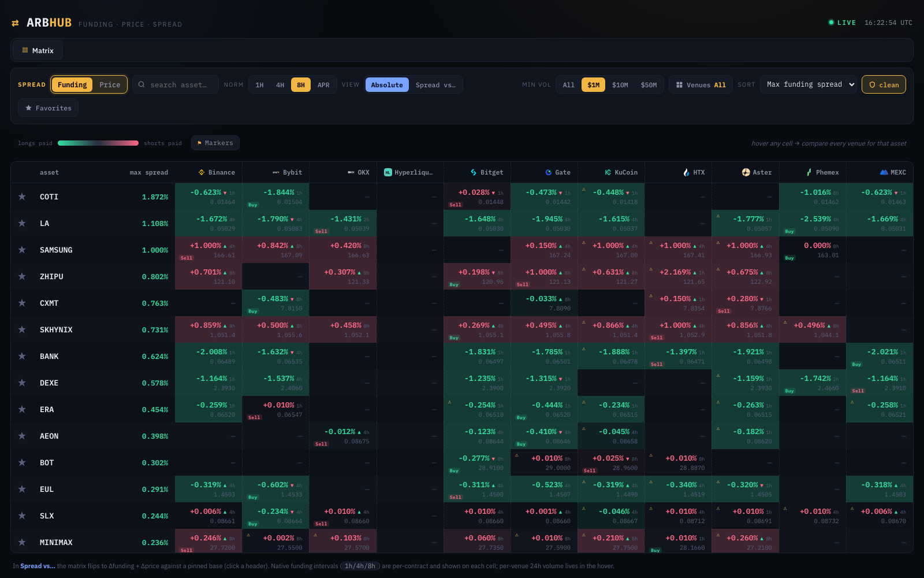Set minimum volume to All
The width and height of the screenshot is (924, 578).
(x=569, y=85)
